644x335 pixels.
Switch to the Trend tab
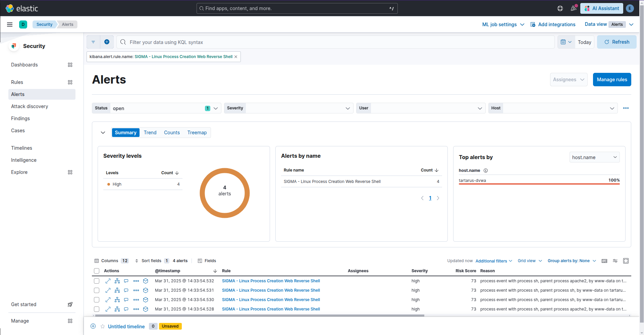click(x=150, y=133)
